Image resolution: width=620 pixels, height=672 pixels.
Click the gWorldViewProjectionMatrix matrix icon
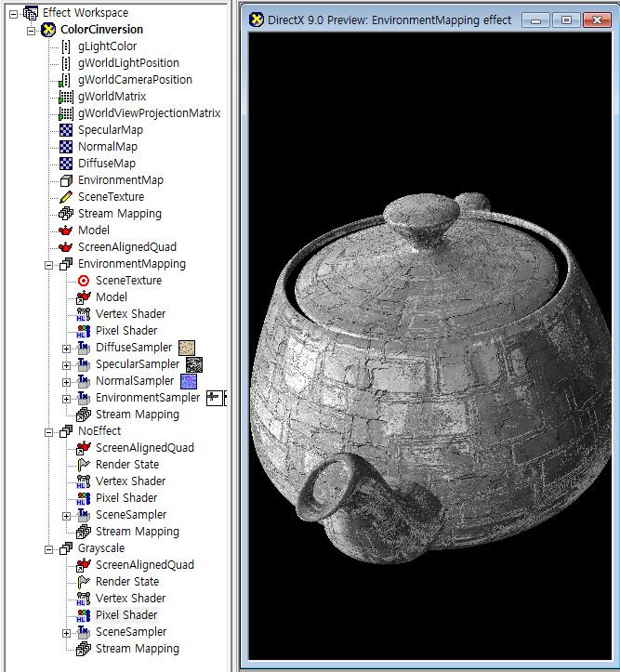click(x=66, y=113)
